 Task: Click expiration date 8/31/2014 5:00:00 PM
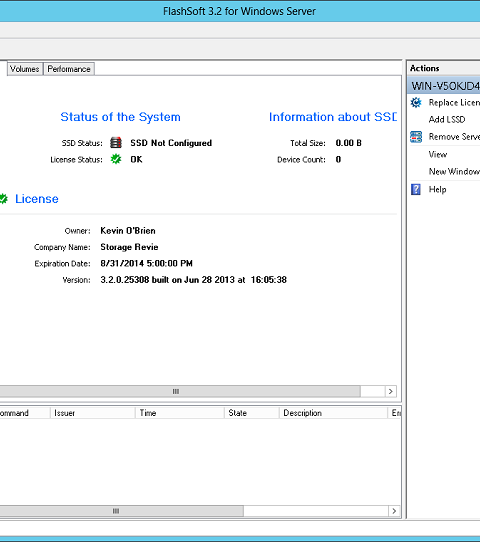(147, 263)
